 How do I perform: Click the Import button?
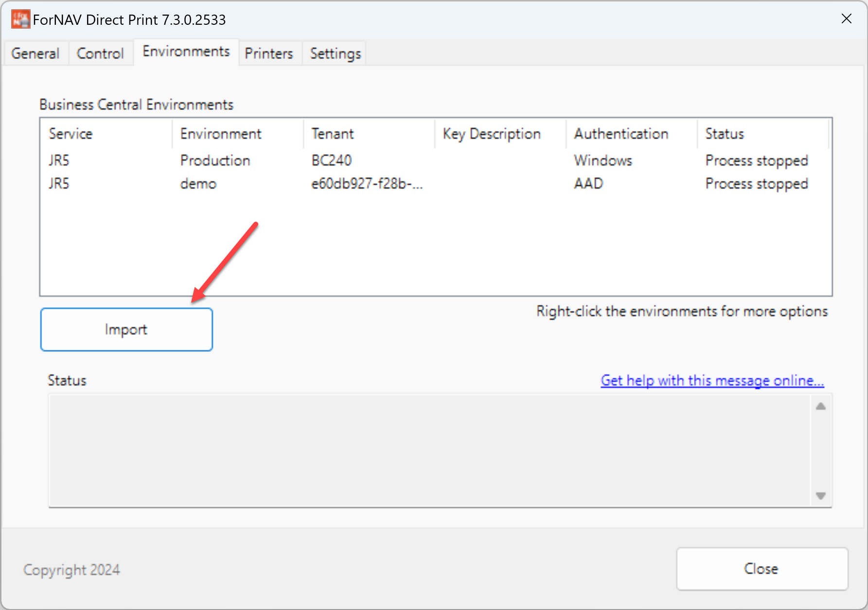point(126,329)
